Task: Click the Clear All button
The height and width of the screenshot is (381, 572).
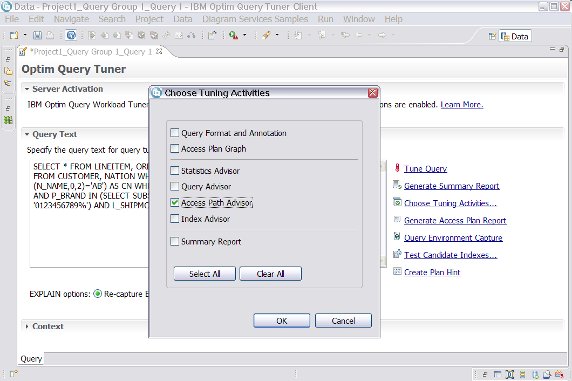Action: (270, 274)
